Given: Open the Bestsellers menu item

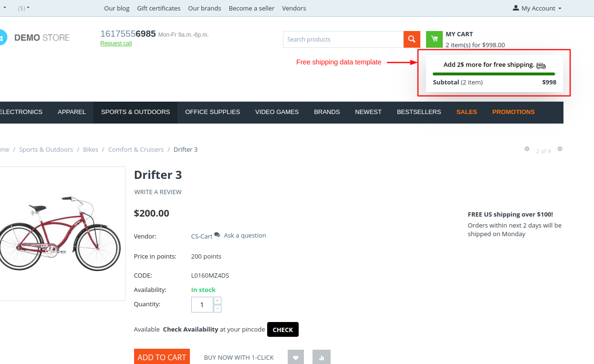Looking at the screenshot, I should coord(419,112).
